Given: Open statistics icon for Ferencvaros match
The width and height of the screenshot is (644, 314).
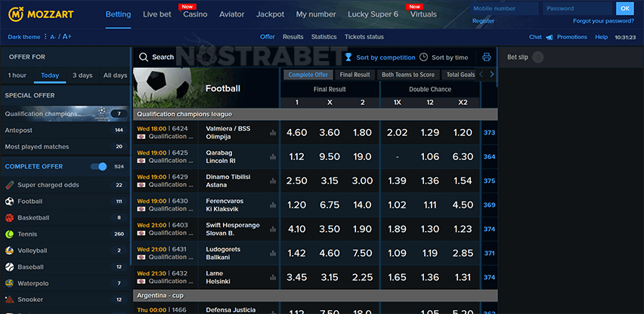Looking at the screenshot, I should tap(273, 205).
